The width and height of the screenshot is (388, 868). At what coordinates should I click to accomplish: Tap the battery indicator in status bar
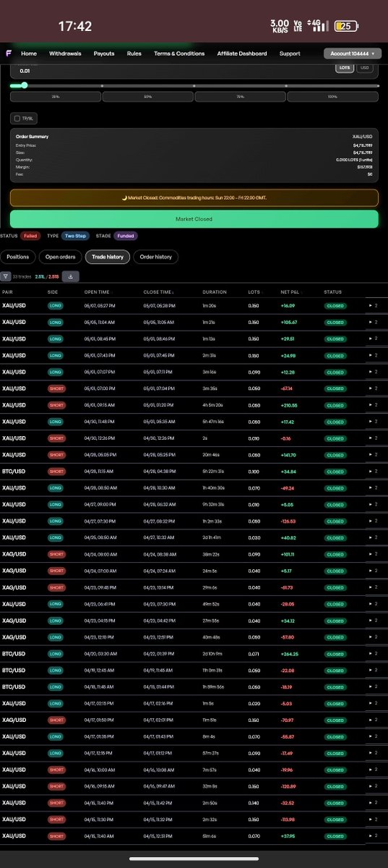point(345,26)
